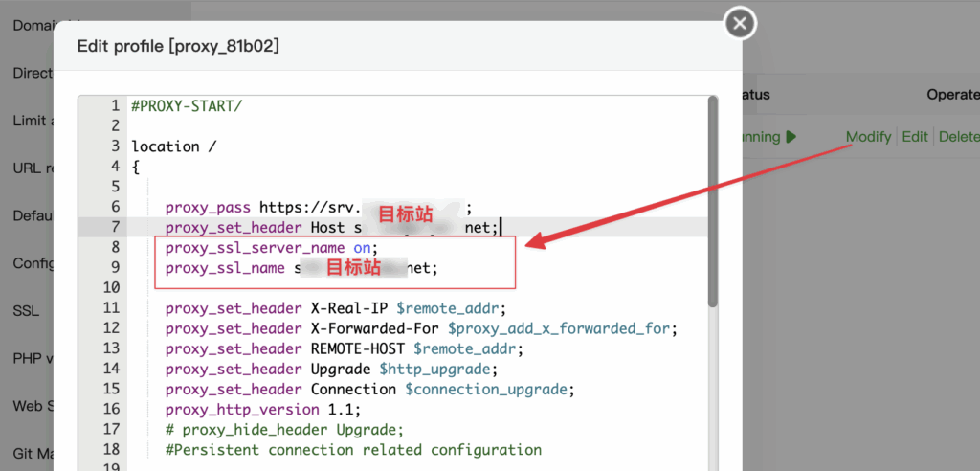The image size is (980, 471).
Task: Click the Delete link for the proxy
Action: [x=959, y=136]
